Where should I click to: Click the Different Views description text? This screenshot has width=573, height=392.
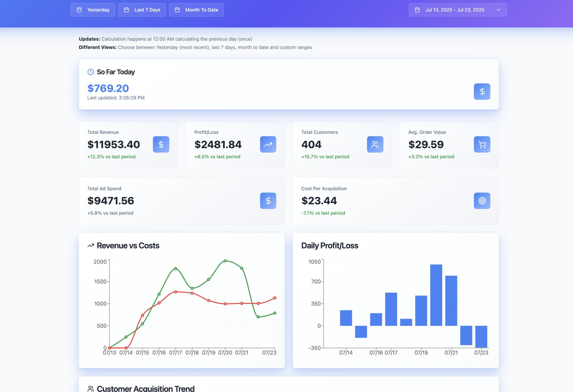click(195, 47)
